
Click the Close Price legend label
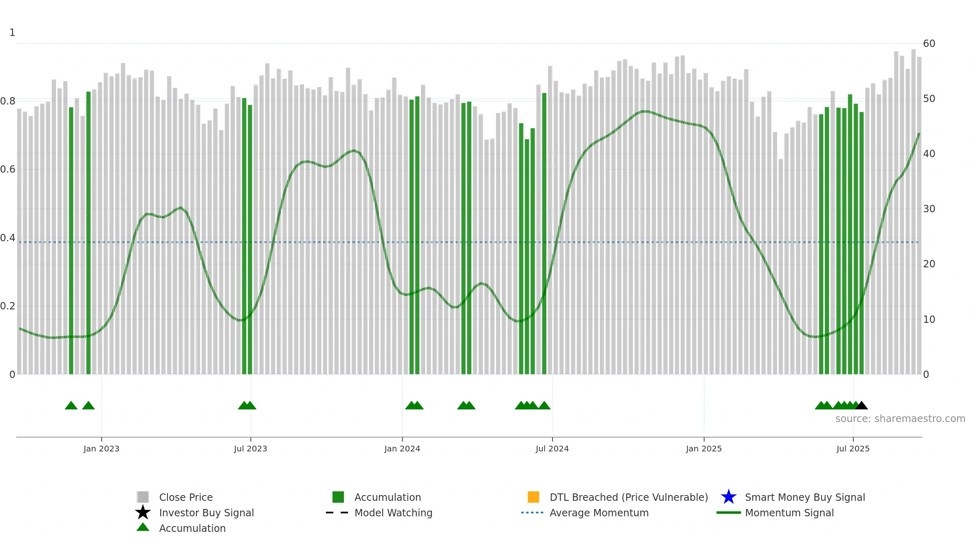pos(186,497)
